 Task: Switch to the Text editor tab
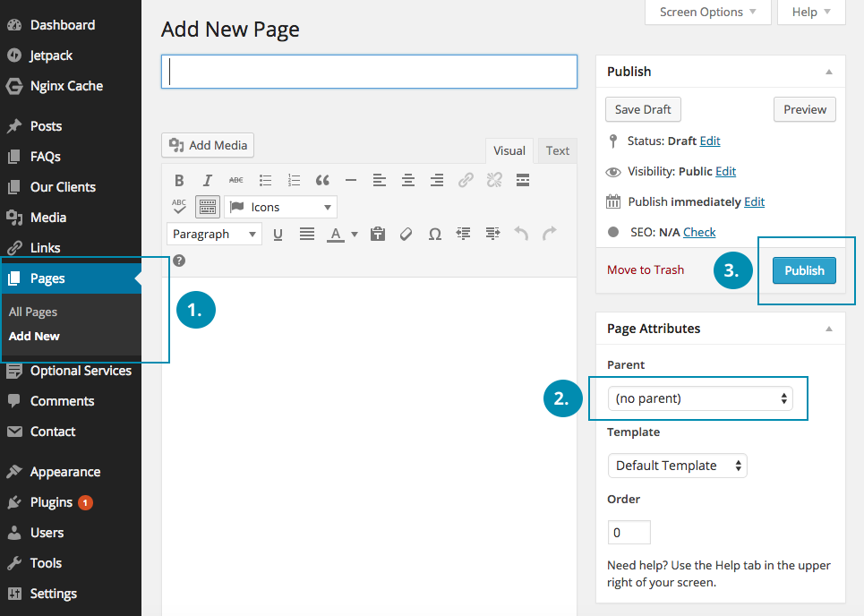coord(557,150)
